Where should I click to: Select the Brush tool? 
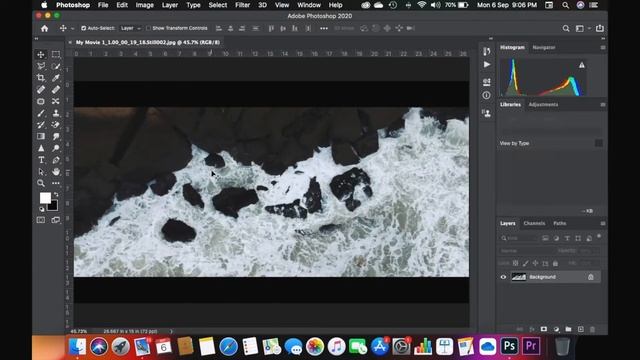point(41,113)
